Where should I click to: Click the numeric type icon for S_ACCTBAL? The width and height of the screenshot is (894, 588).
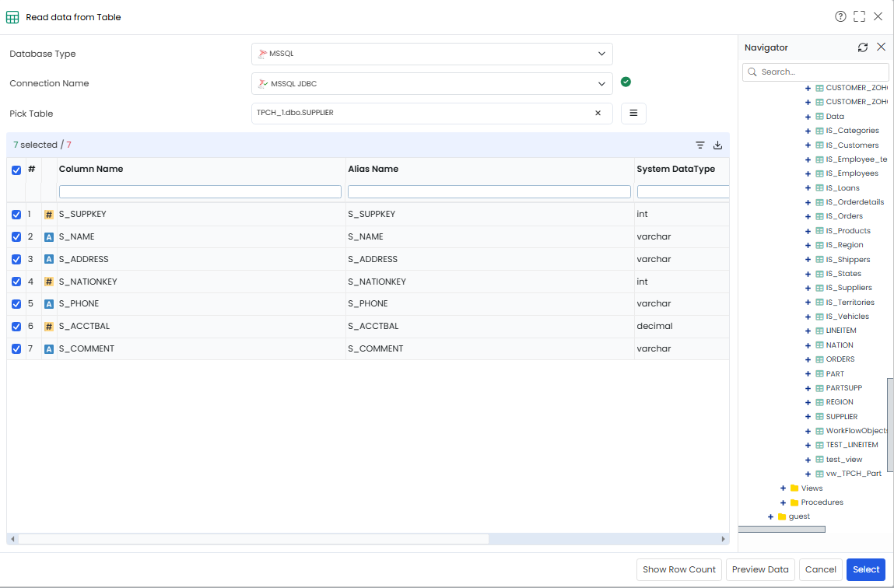49,327
